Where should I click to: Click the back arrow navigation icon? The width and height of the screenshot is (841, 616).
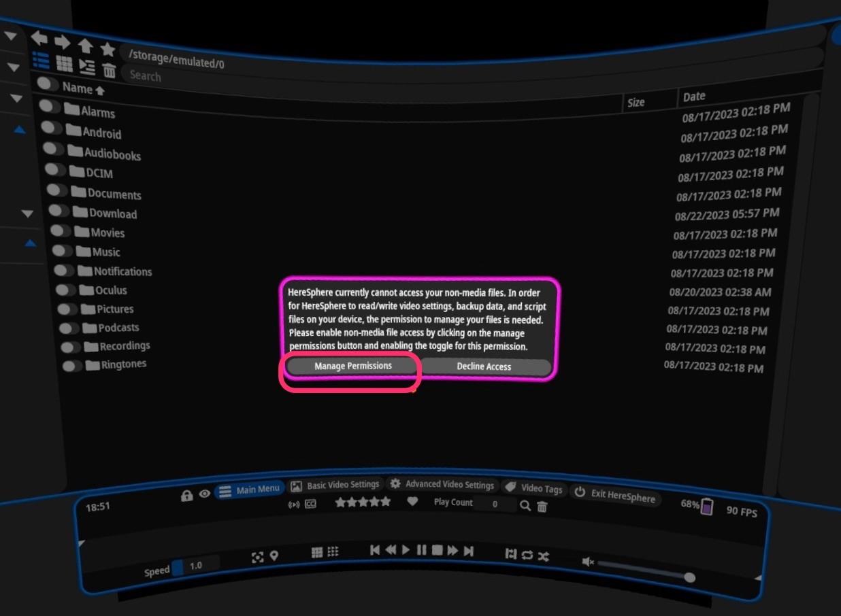(x=39, y=38)
